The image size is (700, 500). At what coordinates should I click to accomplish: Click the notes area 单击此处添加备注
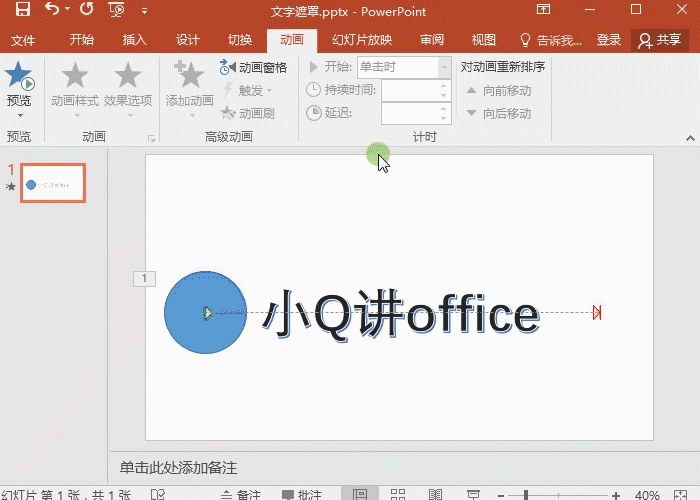pyautogui.click(x=179, y=468)
